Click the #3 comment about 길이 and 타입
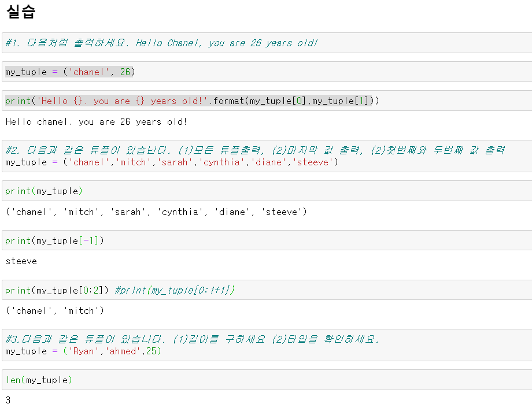This screenshot has height=404, width=532. [192, 339]
